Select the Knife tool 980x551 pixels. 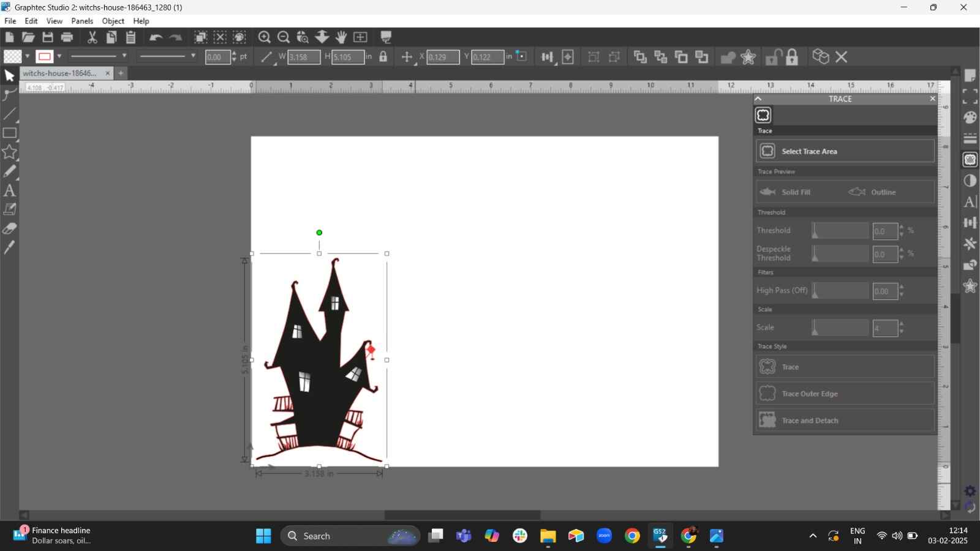click(x=10, y=247)
